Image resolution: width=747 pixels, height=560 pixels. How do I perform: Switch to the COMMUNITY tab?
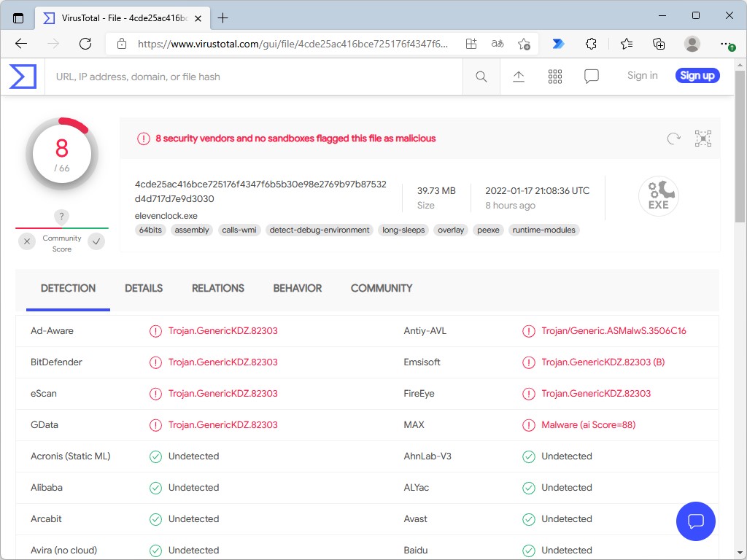381,288
